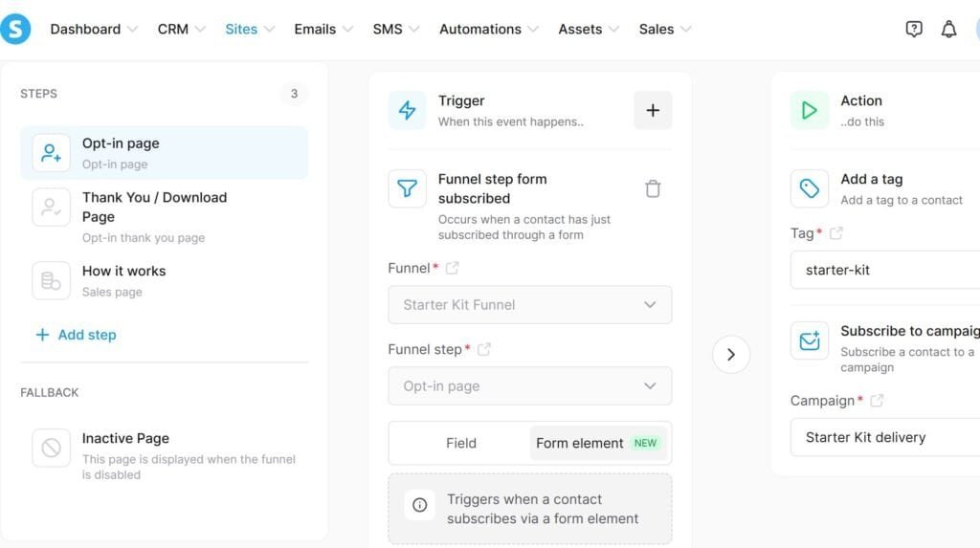Open the external link icon next to Funnel step
Viewport: 980px width, 548px height.
[x=483, y=349]
